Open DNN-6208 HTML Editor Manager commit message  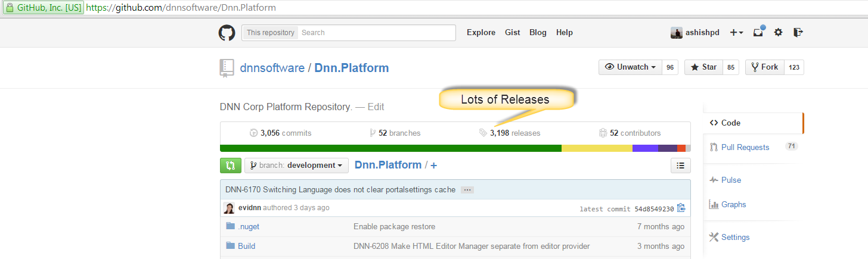tap(472, 246)
